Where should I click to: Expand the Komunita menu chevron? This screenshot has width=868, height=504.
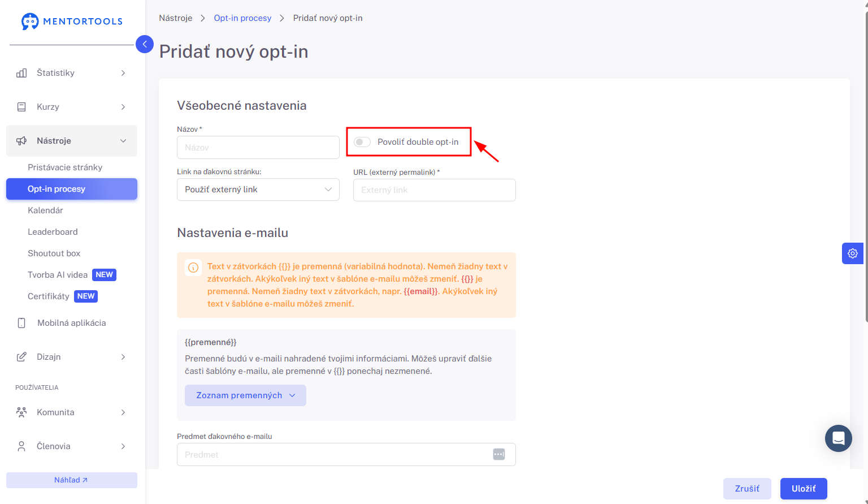point(123,412)
